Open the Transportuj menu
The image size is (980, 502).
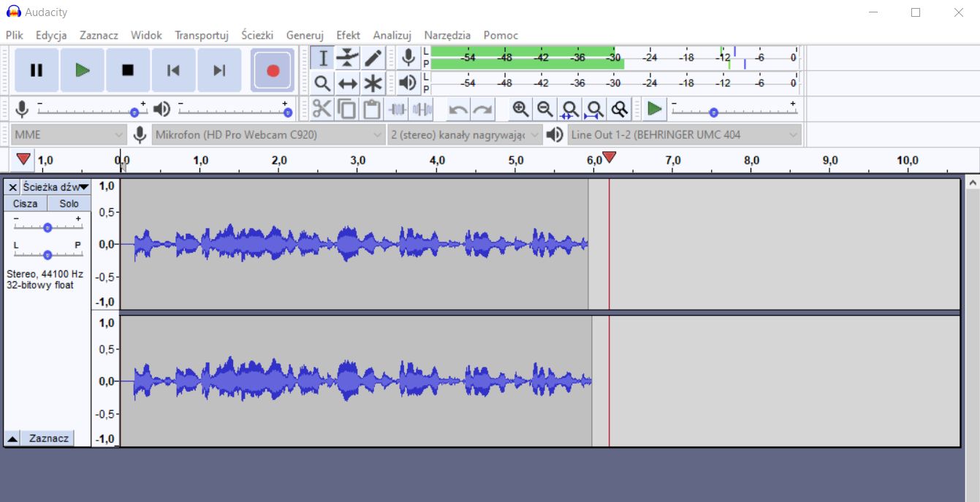pos(202,35)
